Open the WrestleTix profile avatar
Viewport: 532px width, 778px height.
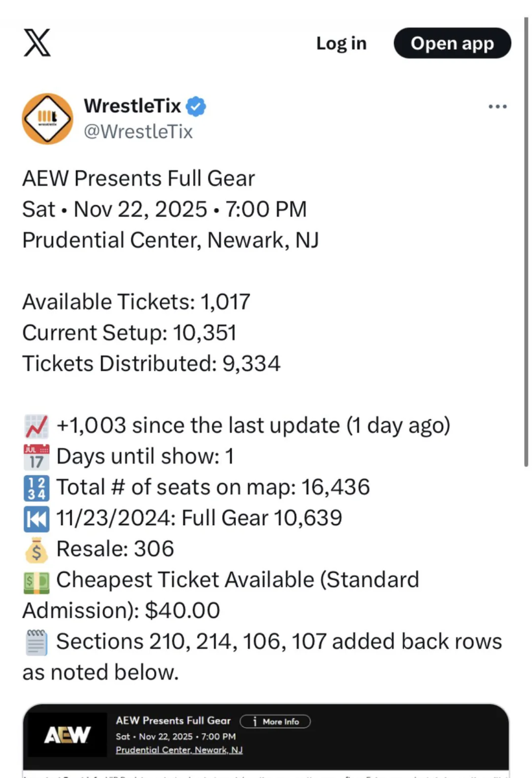(47, 119)
